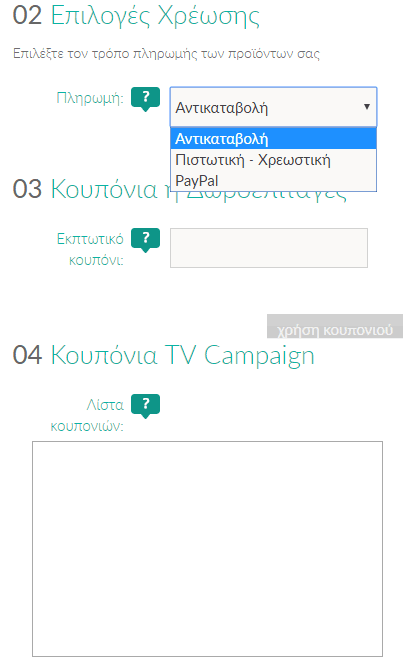Viewport: 405px width, 658px height.
Task: Click the section number 03
Action: coord(27,189)
